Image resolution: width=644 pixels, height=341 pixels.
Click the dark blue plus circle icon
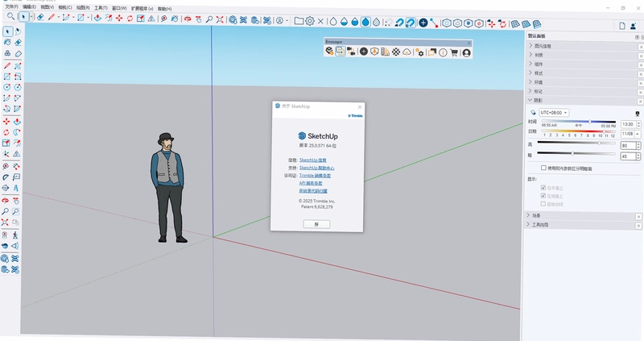(423, 23)
